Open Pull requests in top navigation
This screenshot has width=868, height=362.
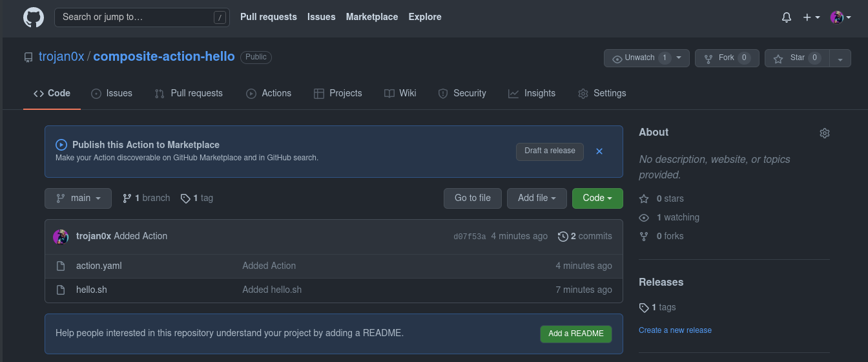point(269,17)
